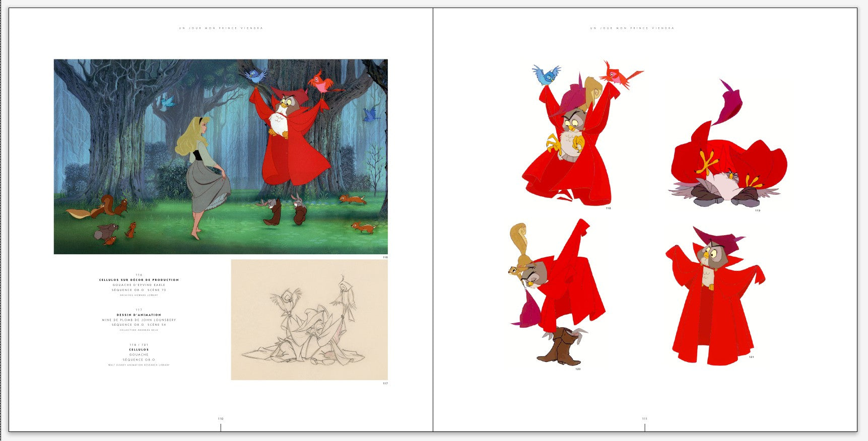The width and height of the screenshot is (868, 441).
Task: Click the 'Walt Disney Animation Research Library' credit
Action: [139, 365]
